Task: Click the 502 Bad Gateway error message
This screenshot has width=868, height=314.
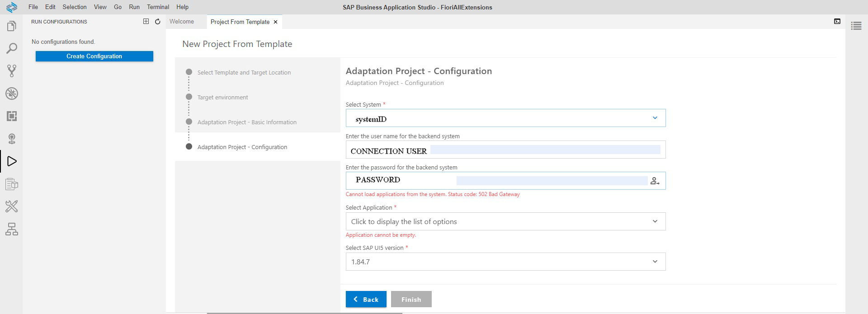Action: (x=433, y=194)
